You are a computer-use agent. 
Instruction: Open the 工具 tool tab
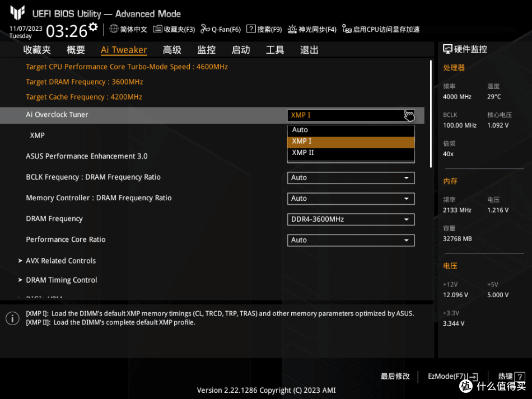pos(275,50)
